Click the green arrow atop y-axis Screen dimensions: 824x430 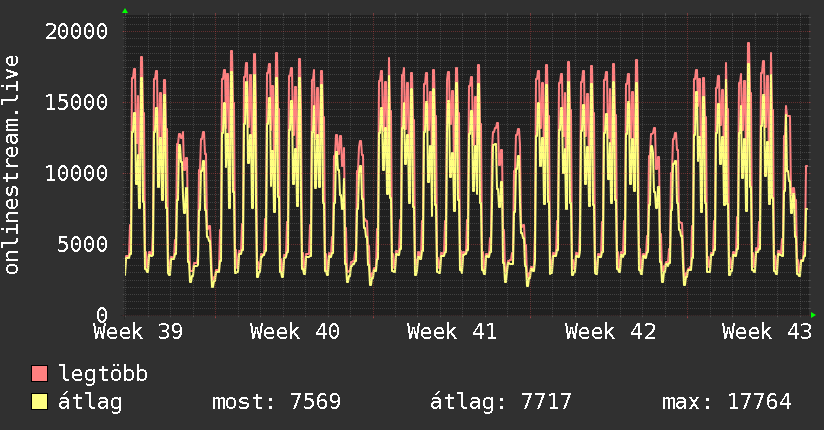pos(125,11)
